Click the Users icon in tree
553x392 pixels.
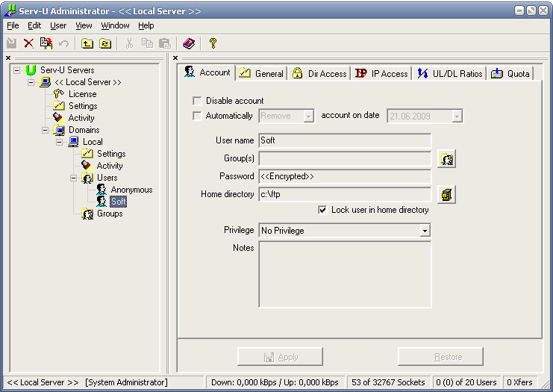[87, 178]
